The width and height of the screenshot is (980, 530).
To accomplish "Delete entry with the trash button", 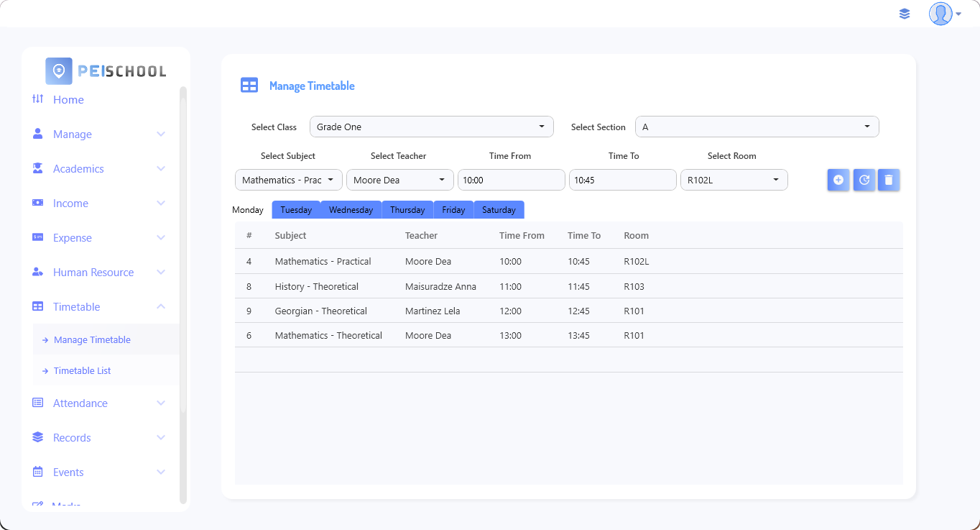I will coord(889,180).
